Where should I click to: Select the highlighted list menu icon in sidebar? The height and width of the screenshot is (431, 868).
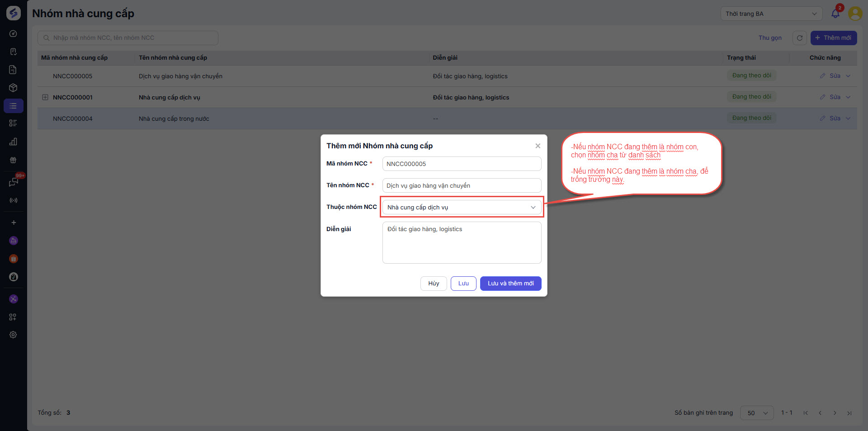click(x=13, y=106)
